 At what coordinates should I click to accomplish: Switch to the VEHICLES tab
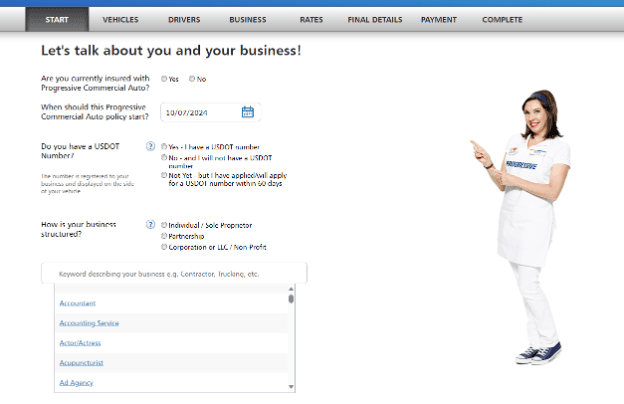(121, 19)
